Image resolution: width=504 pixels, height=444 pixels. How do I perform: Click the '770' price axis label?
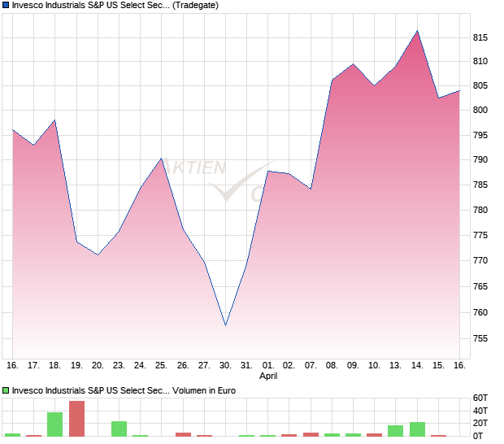click(x=480, y=260)
